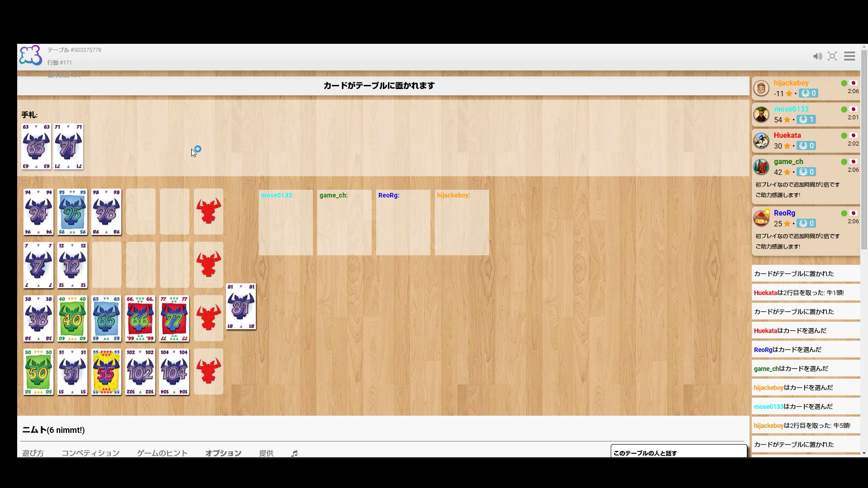Open Huekata player profile name

[787, 136]
